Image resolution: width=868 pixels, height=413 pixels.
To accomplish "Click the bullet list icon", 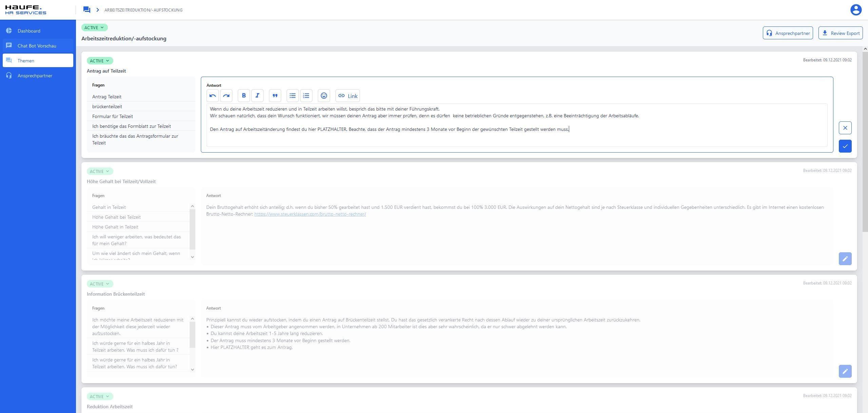I will pos(292,96).
